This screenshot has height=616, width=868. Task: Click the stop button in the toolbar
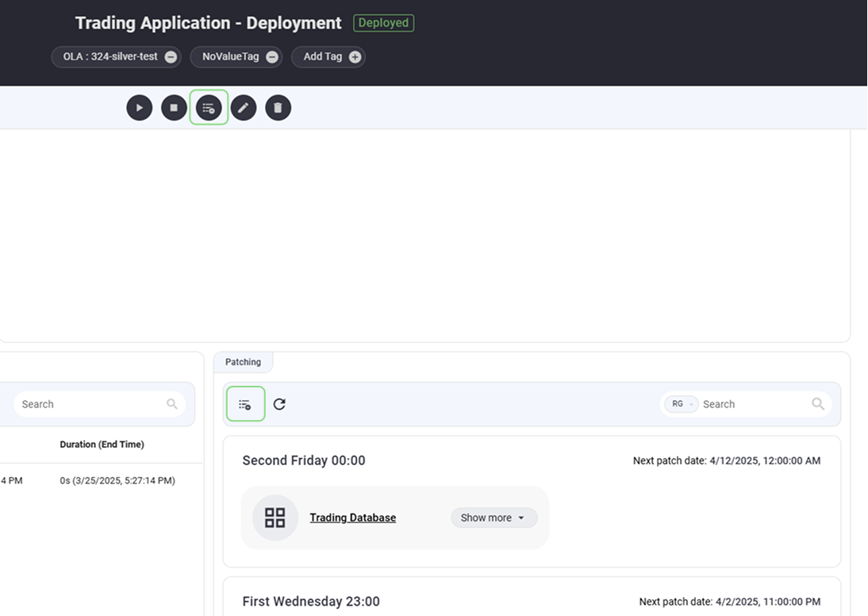(x=174, y=108)
